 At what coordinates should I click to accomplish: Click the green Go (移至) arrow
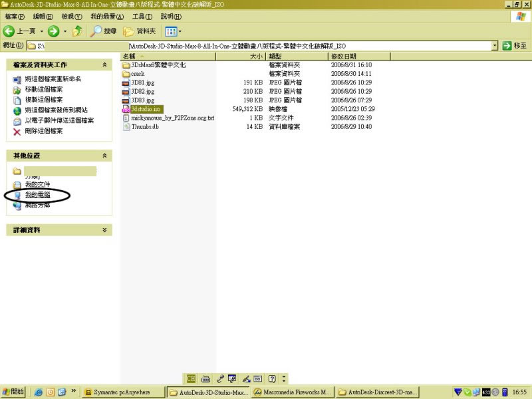(507, 45)
